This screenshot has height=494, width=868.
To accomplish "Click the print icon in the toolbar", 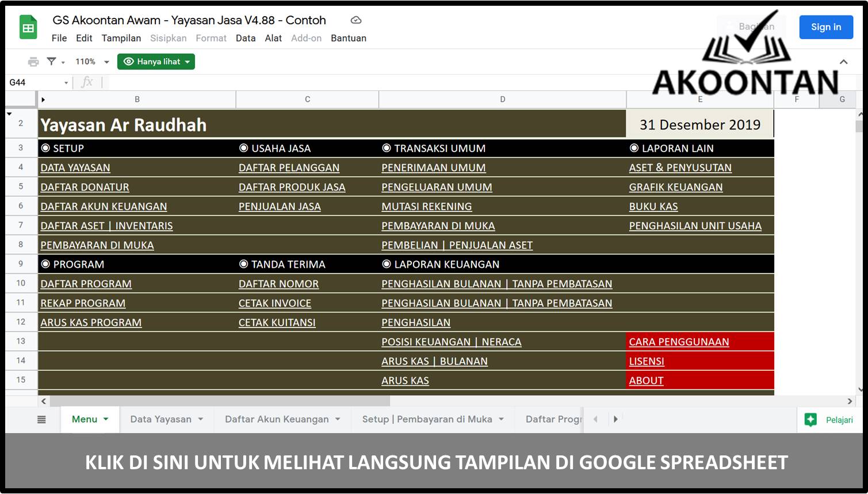I will pos(33,62).
